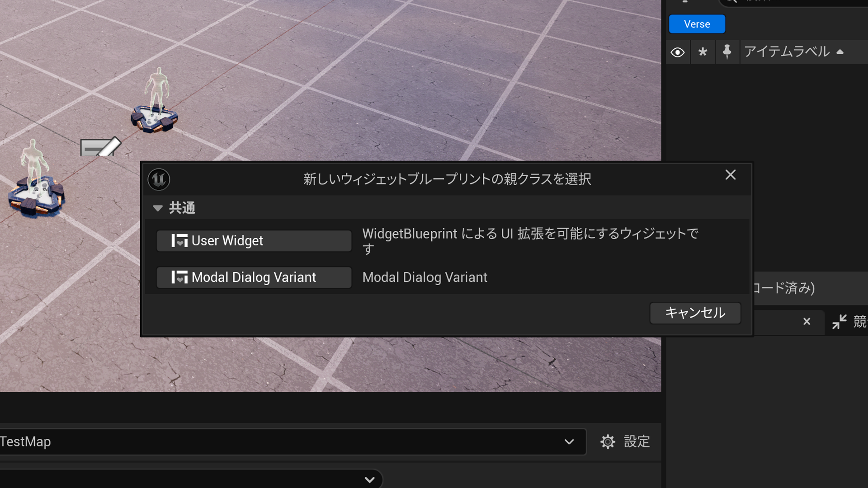Click the shrink arrows icon near the 競 tab

pos(840,322)
